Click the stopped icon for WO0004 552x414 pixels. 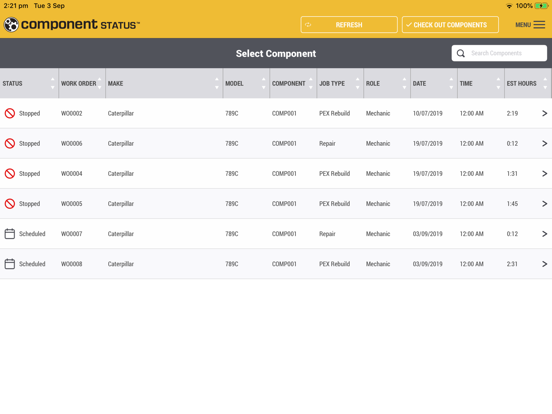click(x=10, y=173)
